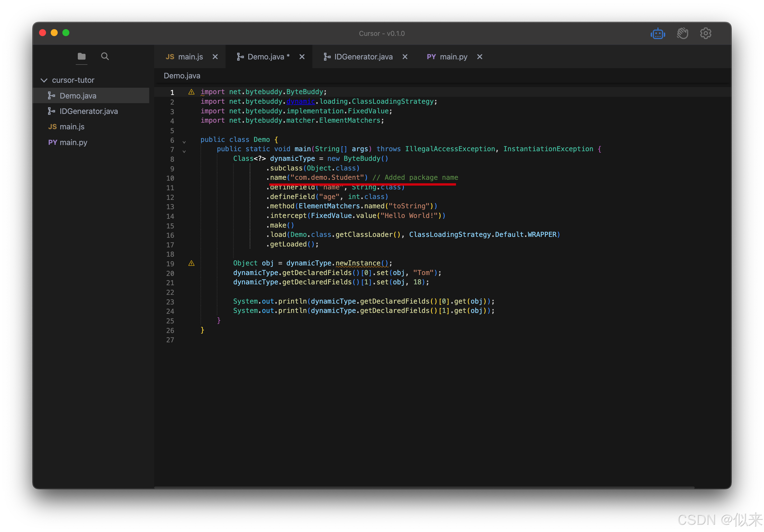The image size is (764, 532).
Task: Close the main.js tab
Action: pyautogui.click(x=215, y=57)
